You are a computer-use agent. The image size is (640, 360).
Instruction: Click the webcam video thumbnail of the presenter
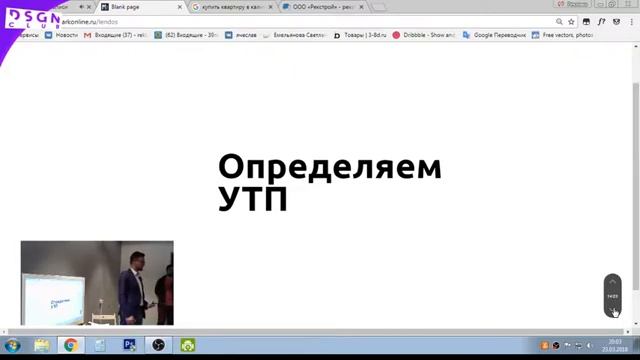tap(97, 283)
